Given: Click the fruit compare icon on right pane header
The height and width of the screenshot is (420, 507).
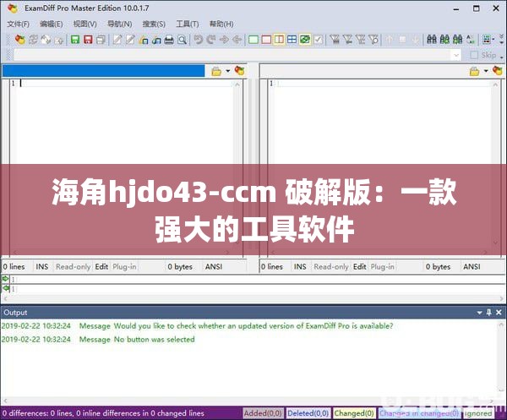Looking at the screenshot, I should pyautogui.click(x=498, y=70).
